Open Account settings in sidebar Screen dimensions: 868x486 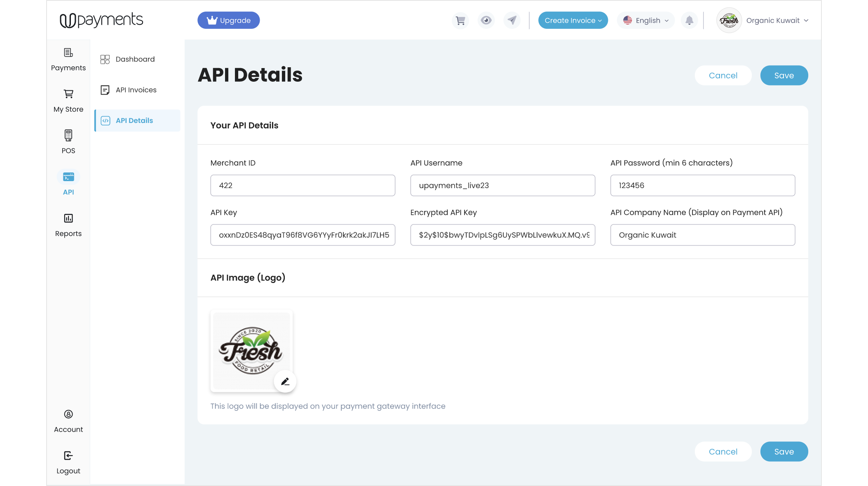tap(68, 420)
